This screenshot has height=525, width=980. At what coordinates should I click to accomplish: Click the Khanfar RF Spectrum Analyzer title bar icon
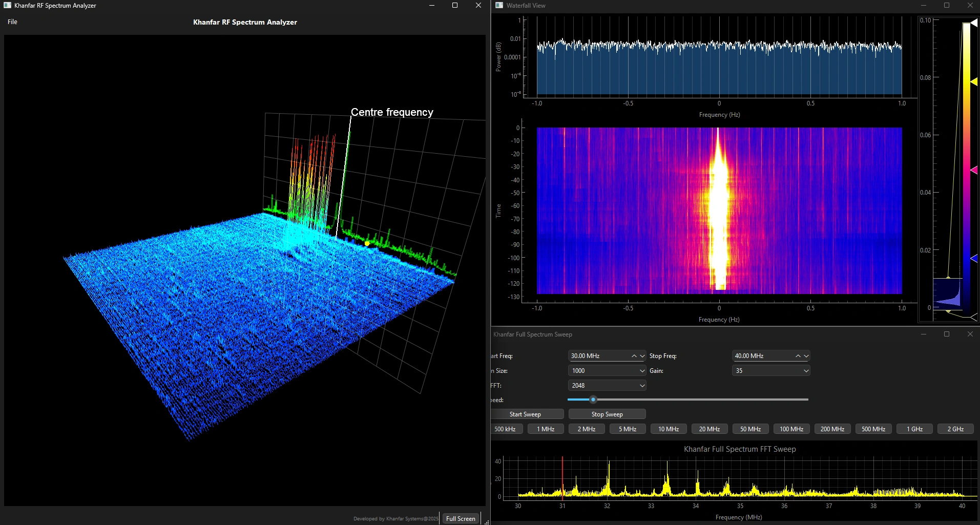coord(6,5)
